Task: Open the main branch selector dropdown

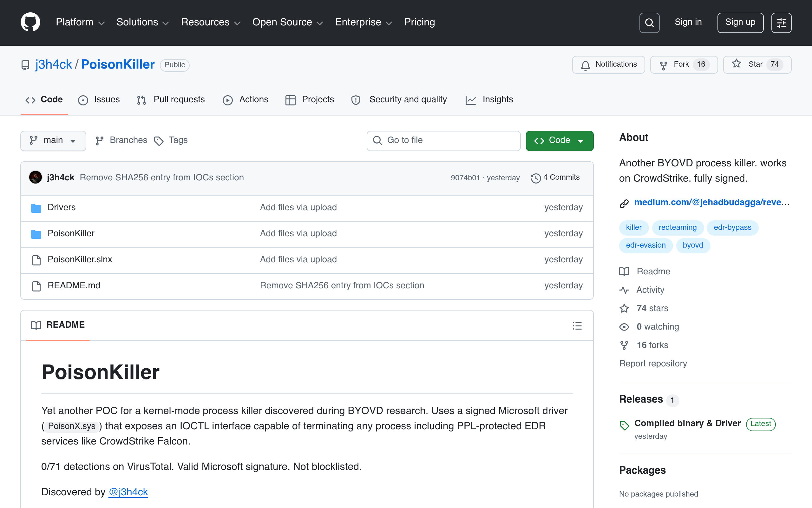Action: pos(53,140)
